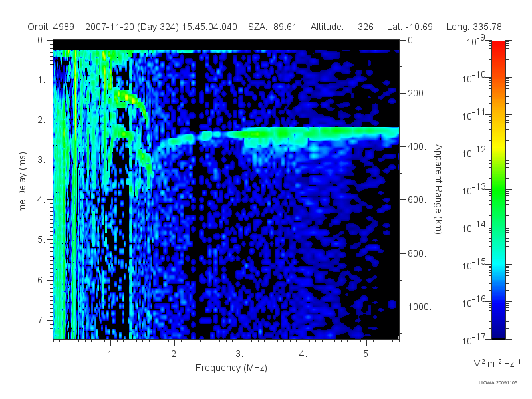Click the '2.' tick on frequency axis
The height and width of the screenshot is (399, 532).
175,354
